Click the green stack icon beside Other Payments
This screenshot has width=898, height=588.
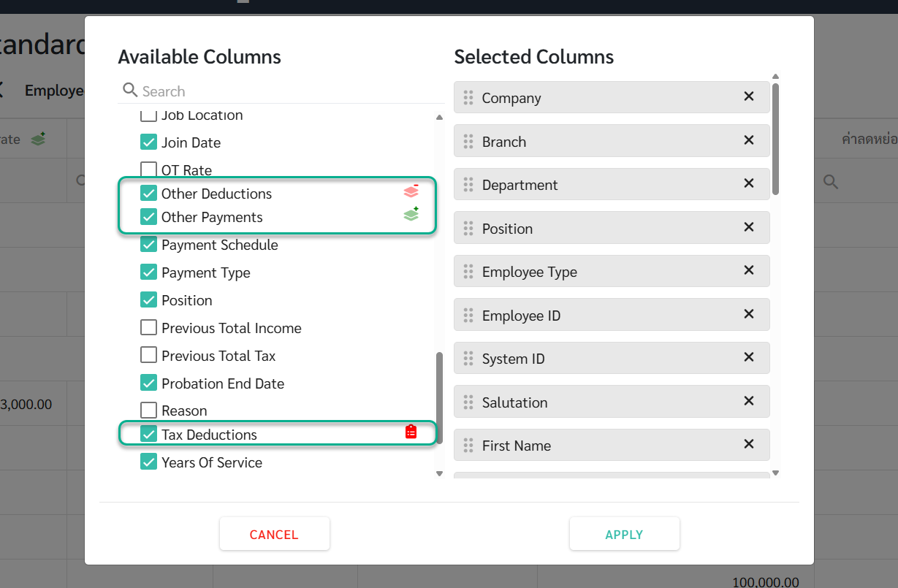411,215
